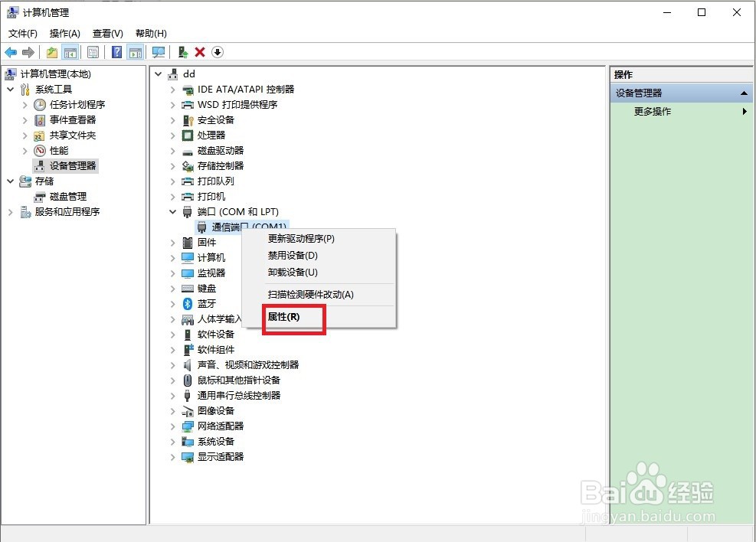Click the printer icon beside 打印队列

click(x=188, y=181)
